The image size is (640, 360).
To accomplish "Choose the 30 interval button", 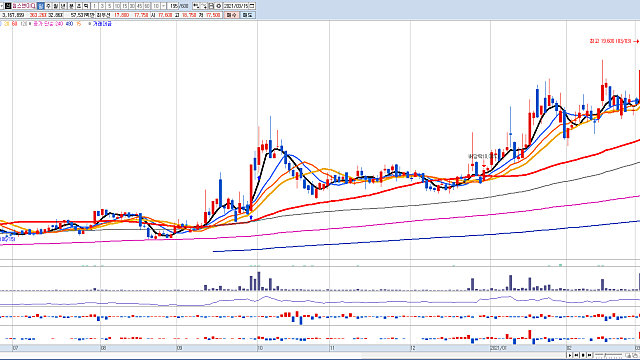I will (132, 6).
